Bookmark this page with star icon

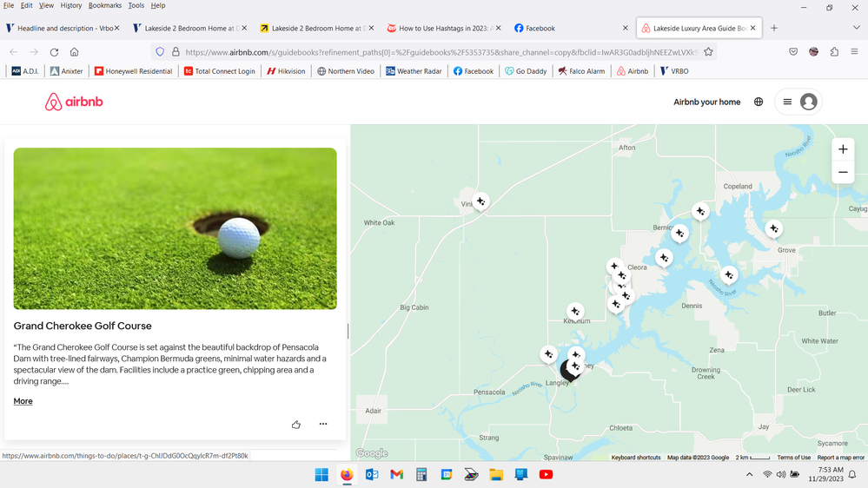[708, 52]
